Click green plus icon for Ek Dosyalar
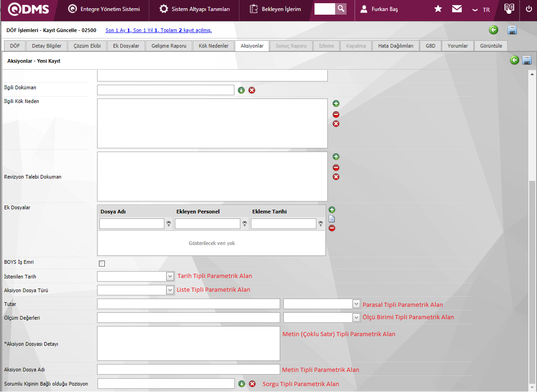This screenshot has height=392, width=537. pos(332,210)
